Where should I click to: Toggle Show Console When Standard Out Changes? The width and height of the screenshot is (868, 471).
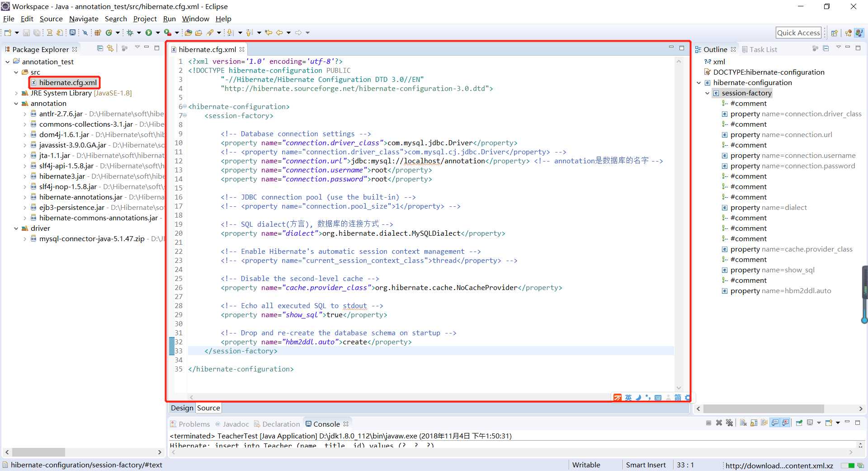775,423
